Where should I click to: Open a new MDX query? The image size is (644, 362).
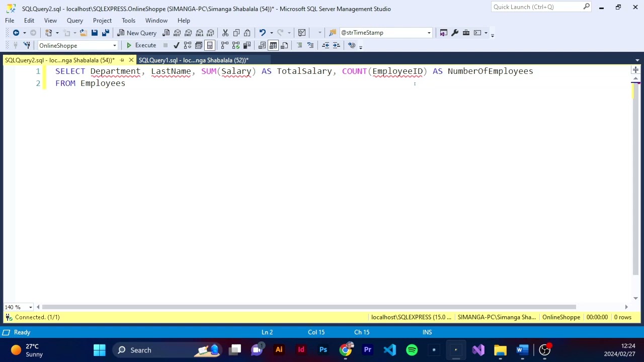(177, 33)
